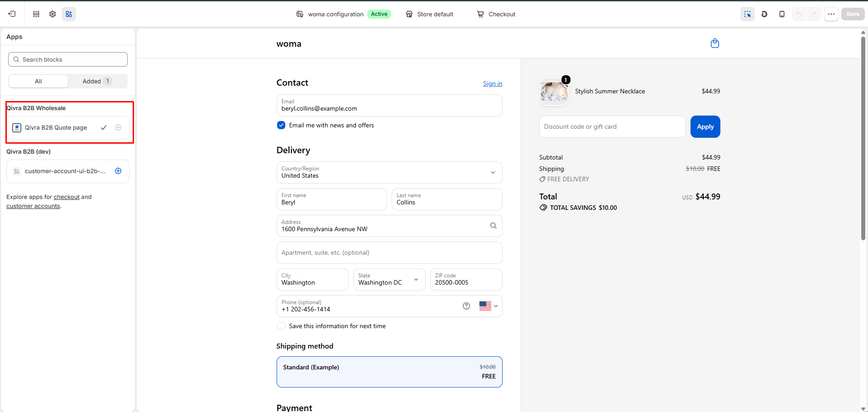Open the checkout apps link

pyautogui.click(x=67, y=197)
